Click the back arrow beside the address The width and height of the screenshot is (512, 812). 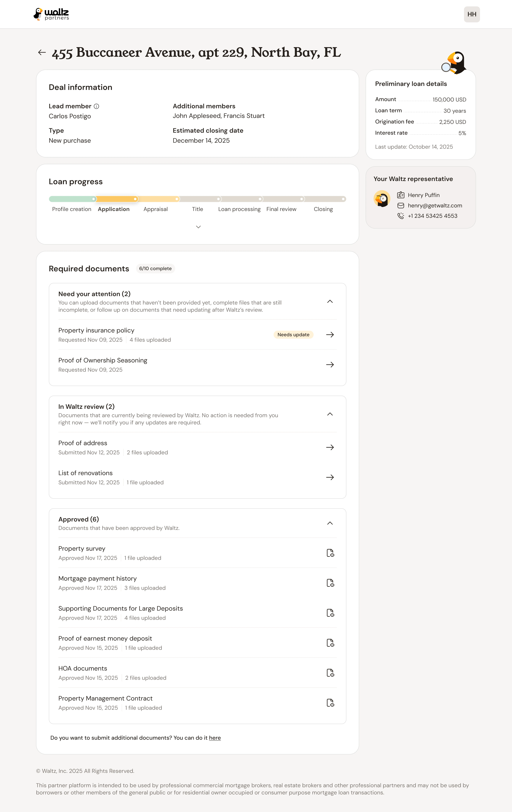pos(42,52)
